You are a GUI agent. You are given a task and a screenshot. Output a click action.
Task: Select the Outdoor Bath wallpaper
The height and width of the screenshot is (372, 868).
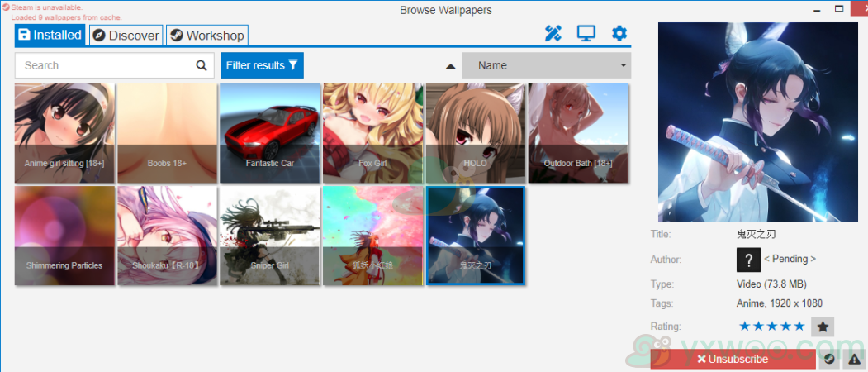[x=578, y=133]
